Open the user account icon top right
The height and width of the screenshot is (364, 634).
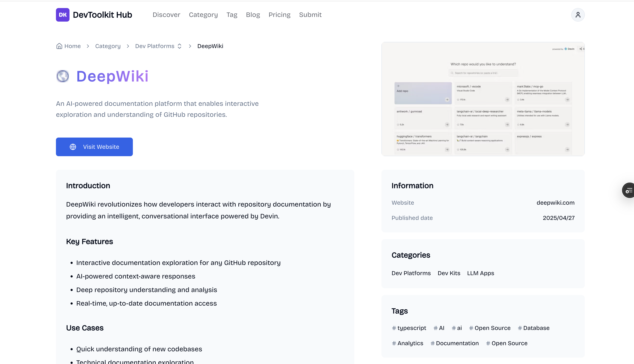click(x=578, y=15)
